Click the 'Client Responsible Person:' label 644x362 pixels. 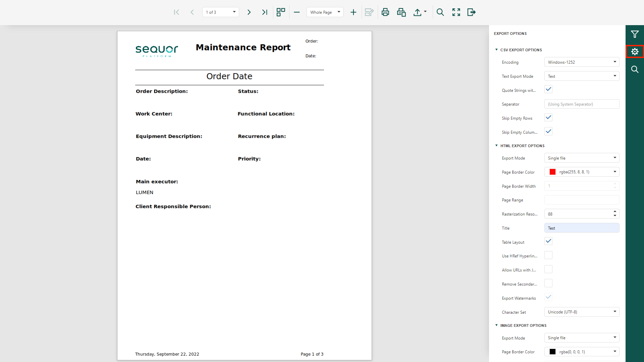173,206
